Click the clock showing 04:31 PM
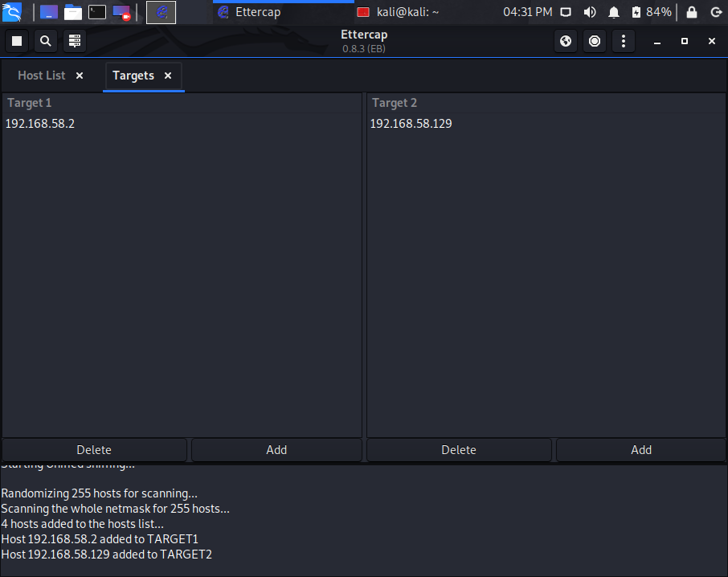The width and height of the screenshot is (728, 577). point(528,12)
